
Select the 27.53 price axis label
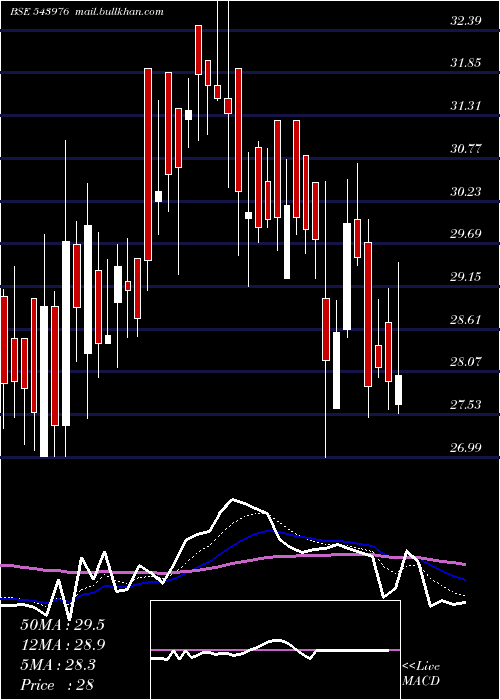466,405
